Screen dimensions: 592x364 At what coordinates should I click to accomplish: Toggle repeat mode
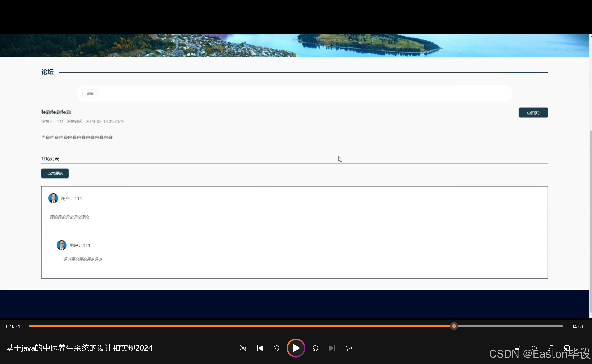349,348
